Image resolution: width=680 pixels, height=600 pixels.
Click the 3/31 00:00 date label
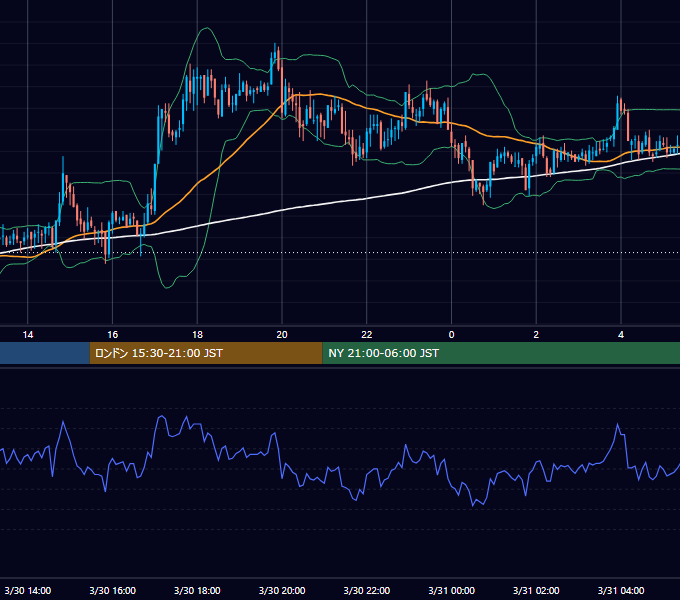tap(451, 590)
